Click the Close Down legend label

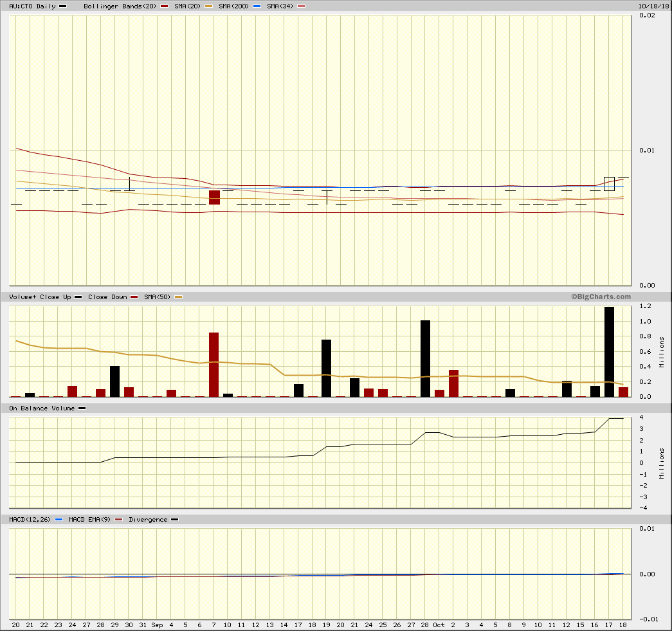(x=107, y=297)
